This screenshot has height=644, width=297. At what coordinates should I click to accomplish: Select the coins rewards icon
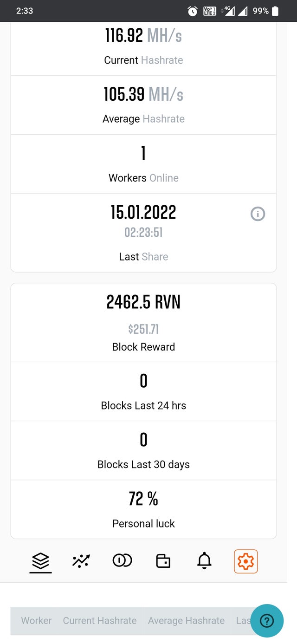click(122, 561)
